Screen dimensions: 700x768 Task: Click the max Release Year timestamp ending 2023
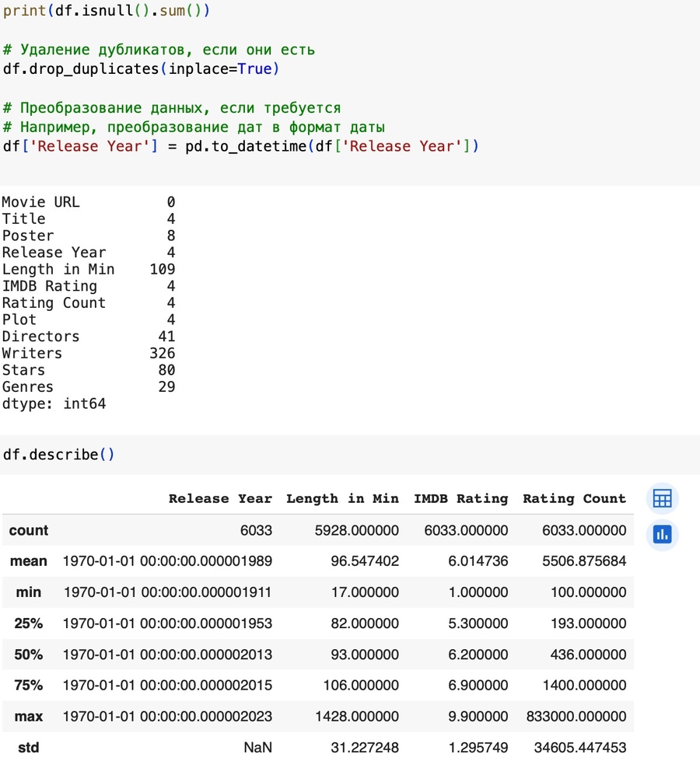coord(168,716)
